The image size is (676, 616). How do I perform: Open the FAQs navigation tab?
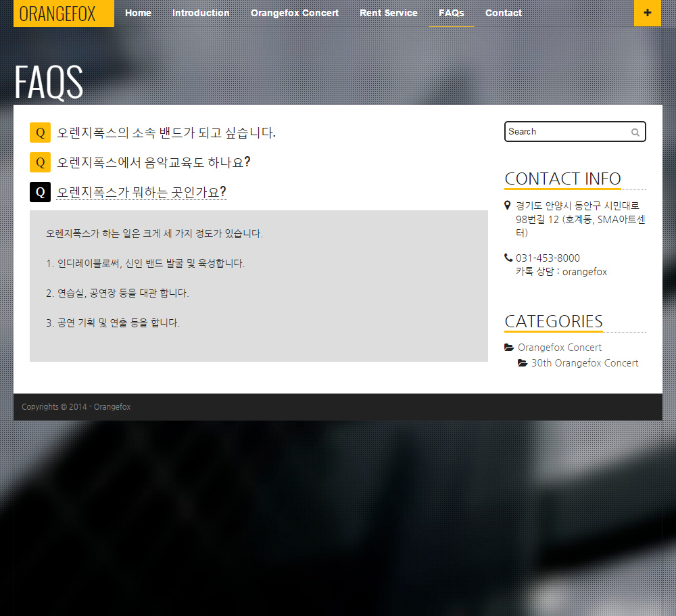point(452,13)
